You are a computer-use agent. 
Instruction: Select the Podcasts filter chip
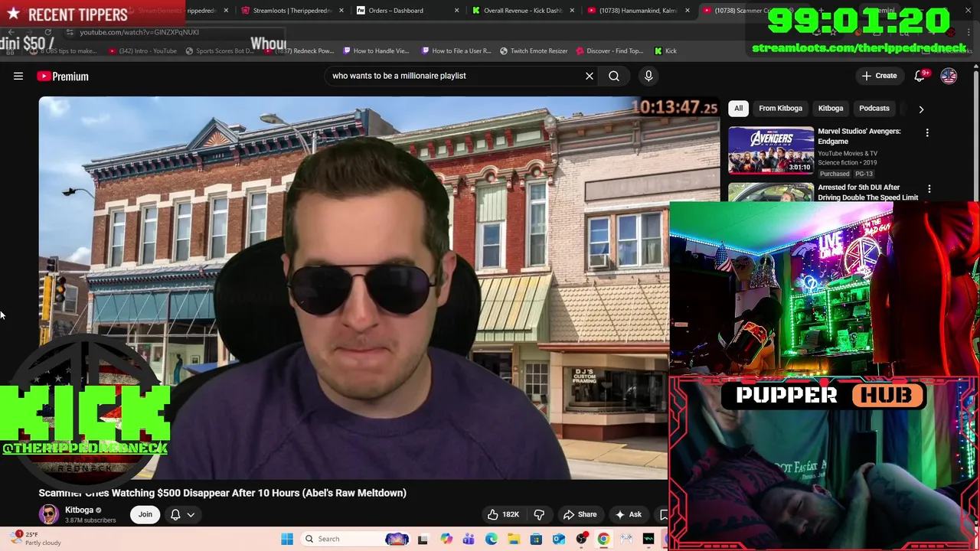[874, 108]
